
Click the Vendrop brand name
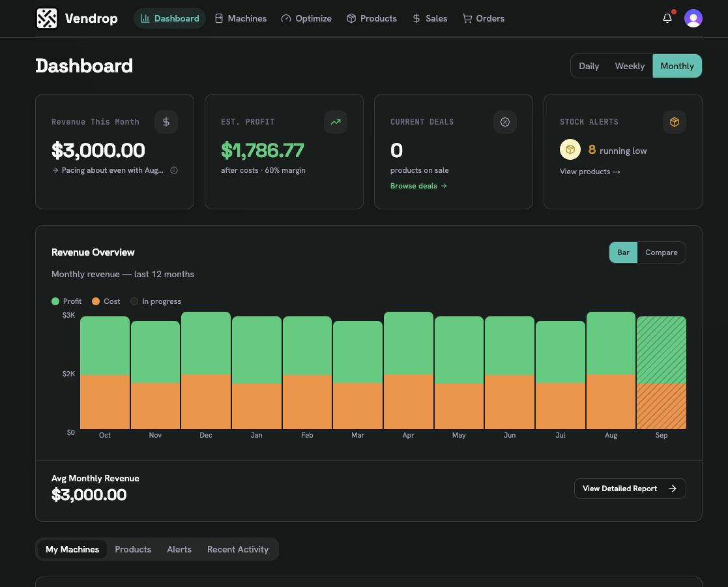click(91, 19)
